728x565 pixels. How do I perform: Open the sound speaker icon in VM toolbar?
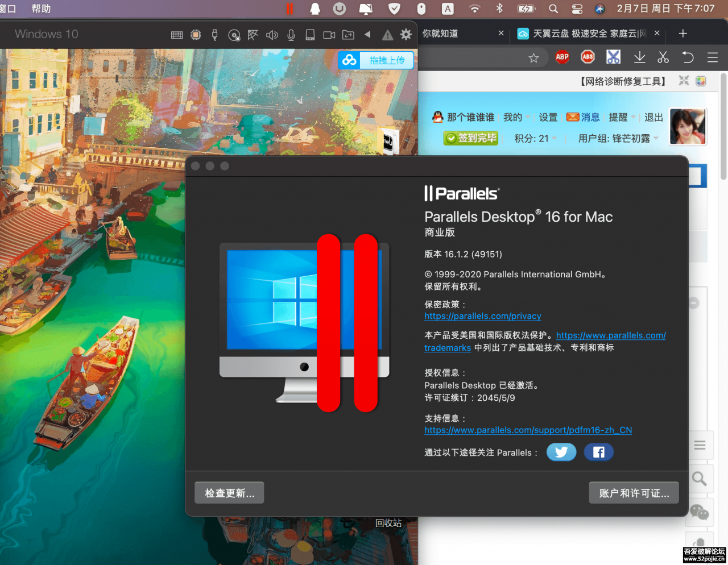click(272, 35)
